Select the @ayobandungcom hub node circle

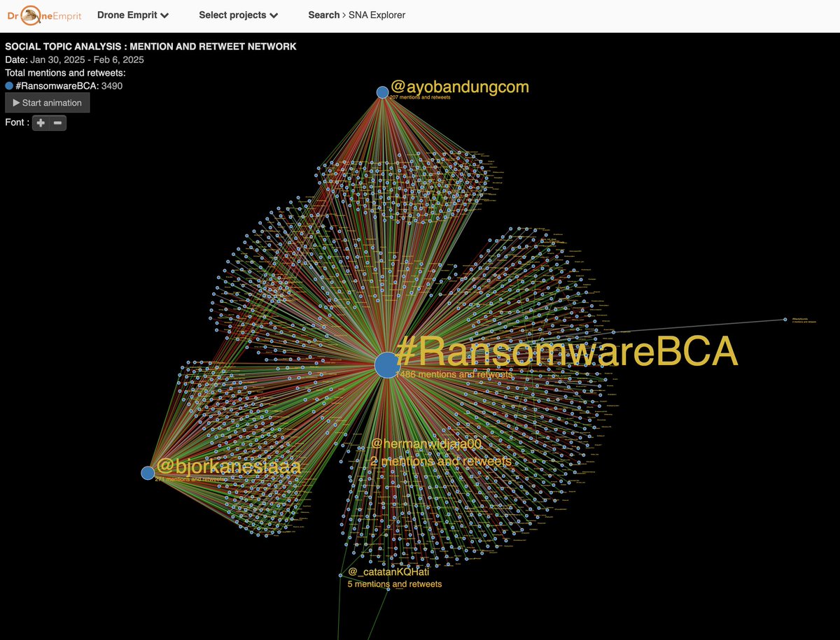pos(382,92)
